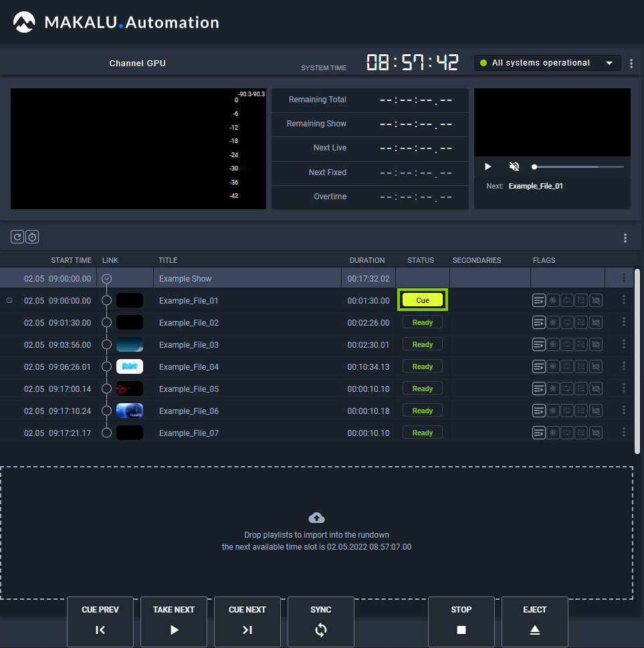Click the SYNC button
Screen dimensions: 644x648
321,621
